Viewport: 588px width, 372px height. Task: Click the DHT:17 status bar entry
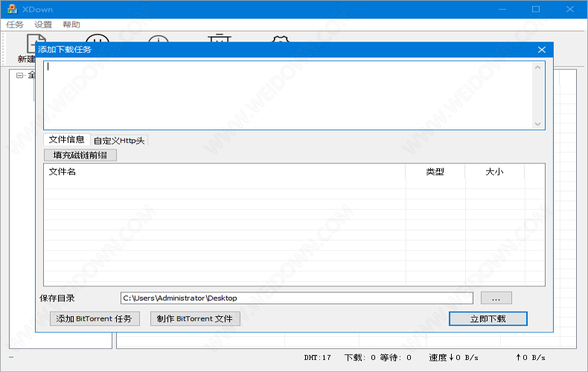[317, 358]
